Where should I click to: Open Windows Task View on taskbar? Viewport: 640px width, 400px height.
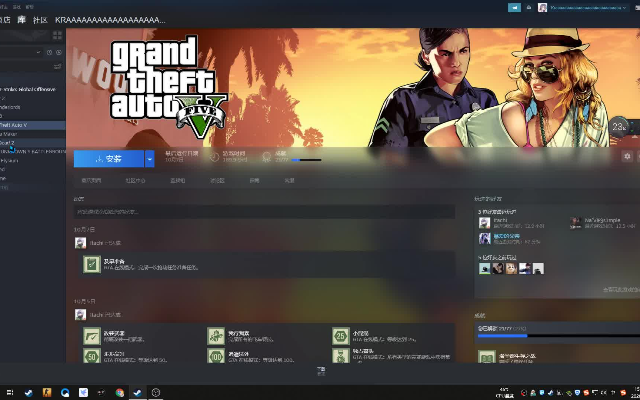(10, 393)
